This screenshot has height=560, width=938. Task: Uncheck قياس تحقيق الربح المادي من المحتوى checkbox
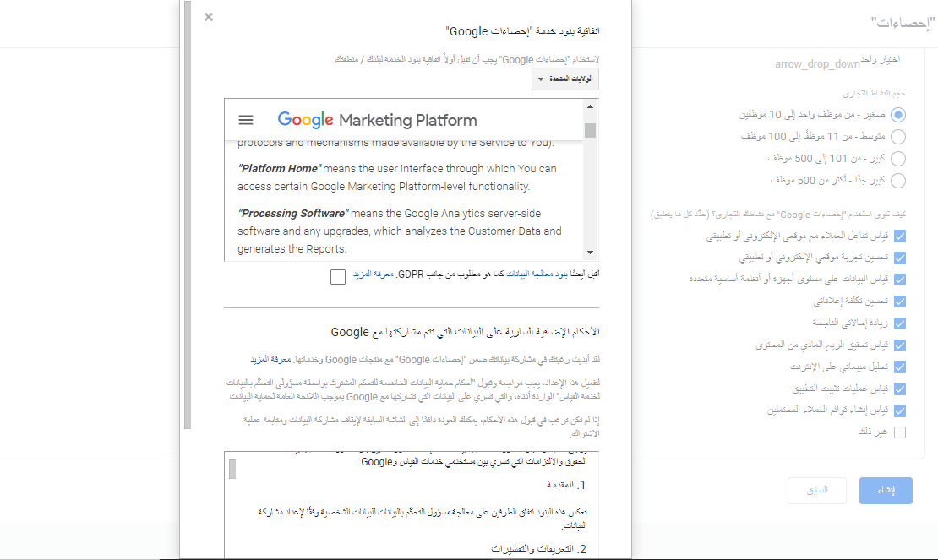coord(900,345)
